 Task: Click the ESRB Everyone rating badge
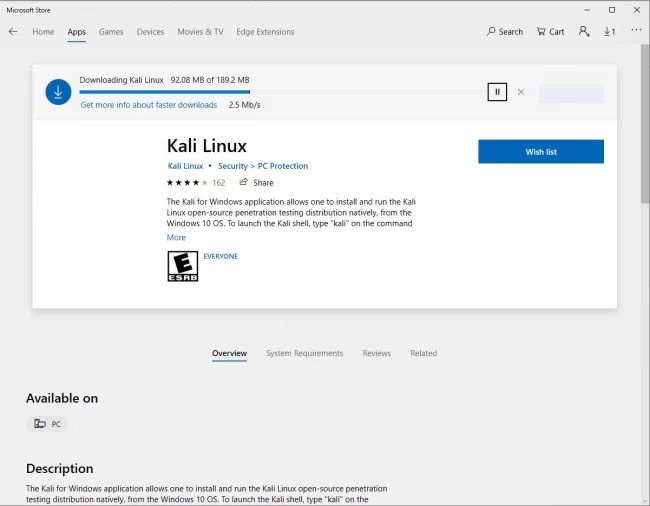183,266
